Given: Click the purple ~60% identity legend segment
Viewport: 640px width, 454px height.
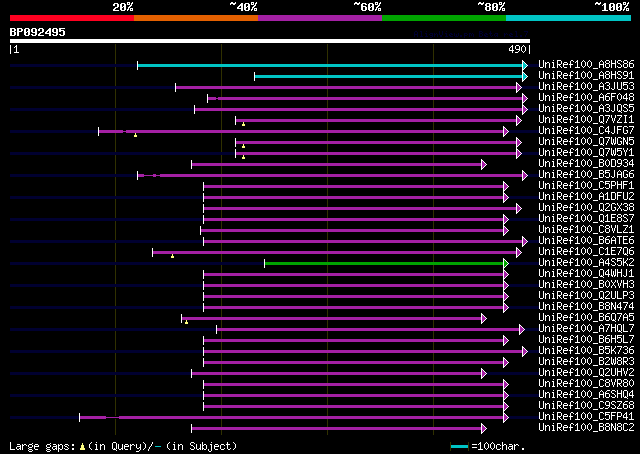Looking at the screenshot, I should point(320,18).
